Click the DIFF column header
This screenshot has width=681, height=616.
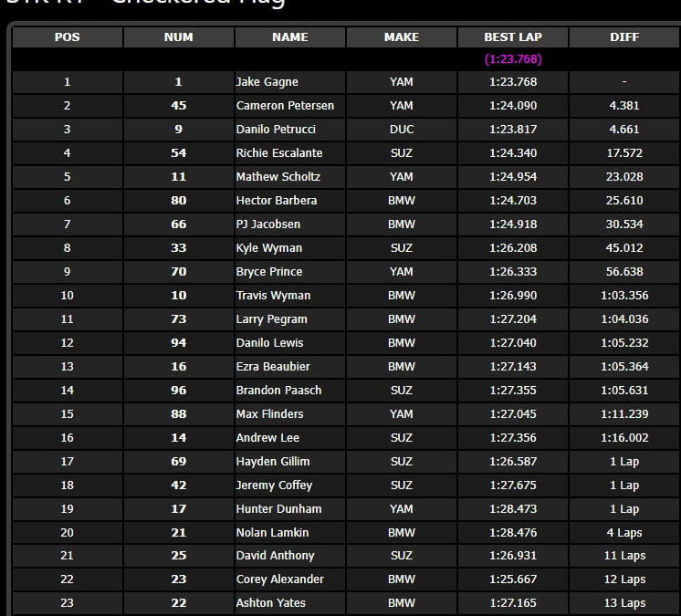click(624, 37)
